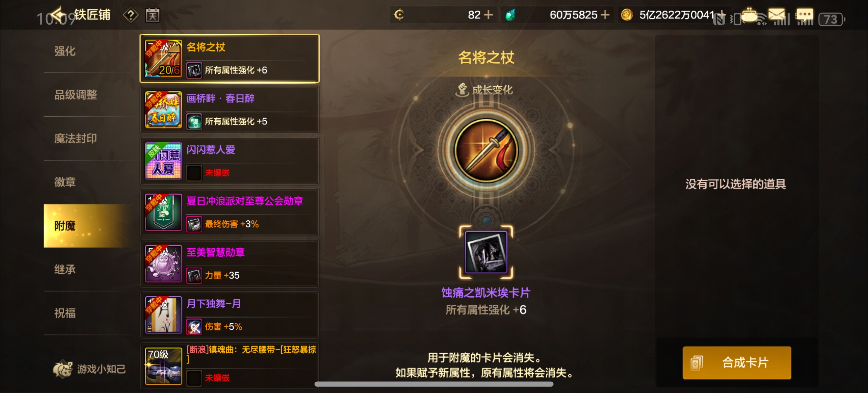This screenshot has height=393, width=868.
Task: Switch to the 品级调整 tab
Action: pos(76,95)
